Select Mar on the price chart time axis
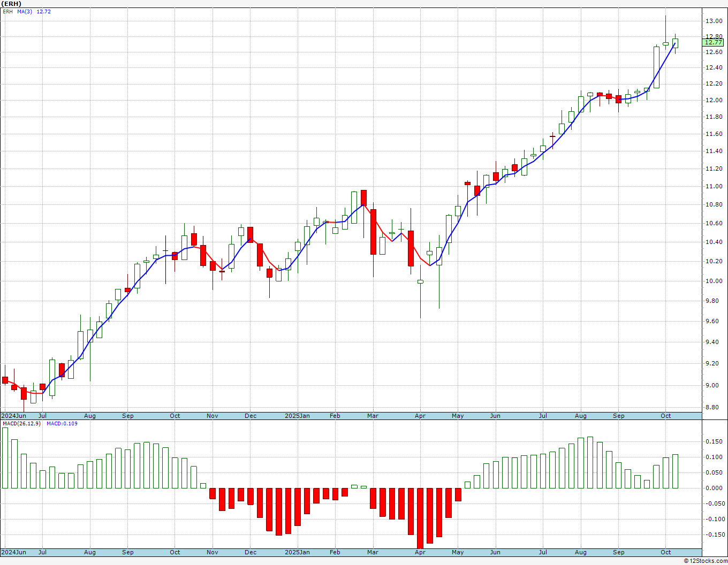This screenshot has height=565, width=728. [373, 416]
